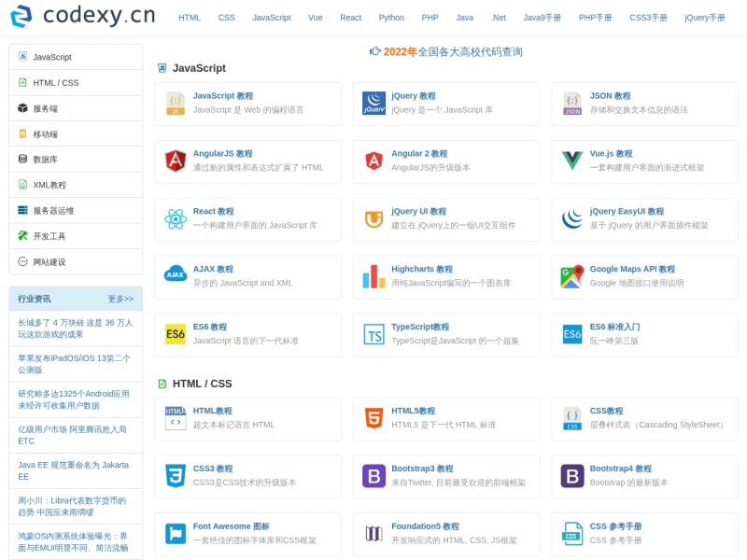Click the blue ES6 标准入门 icon

572,334
